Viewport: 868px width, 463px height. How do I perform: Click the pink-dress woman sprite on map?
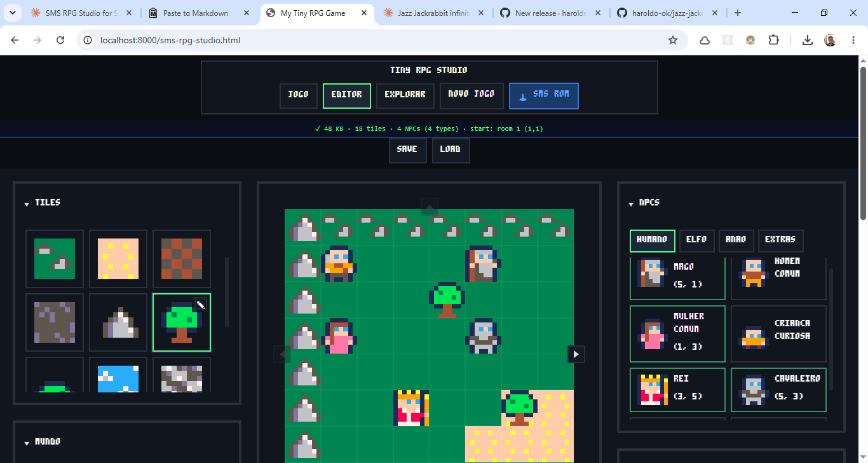[x=339, y=336]
